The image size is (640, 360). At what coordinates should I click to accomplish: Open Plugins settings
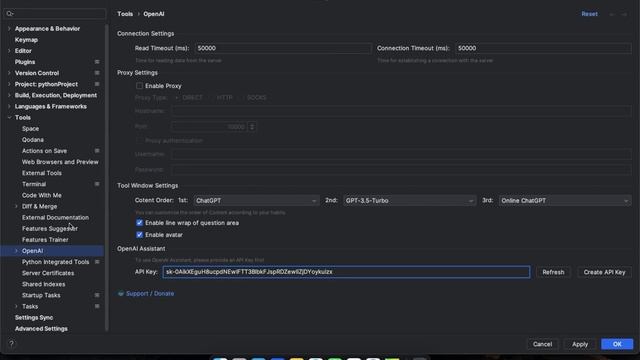25,62
